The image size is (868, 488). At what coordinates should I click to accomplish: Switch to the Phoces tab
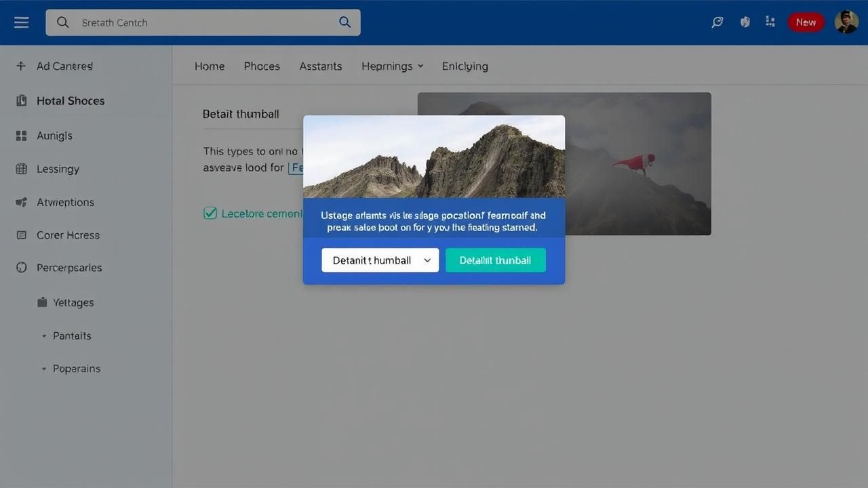[262, 66]
